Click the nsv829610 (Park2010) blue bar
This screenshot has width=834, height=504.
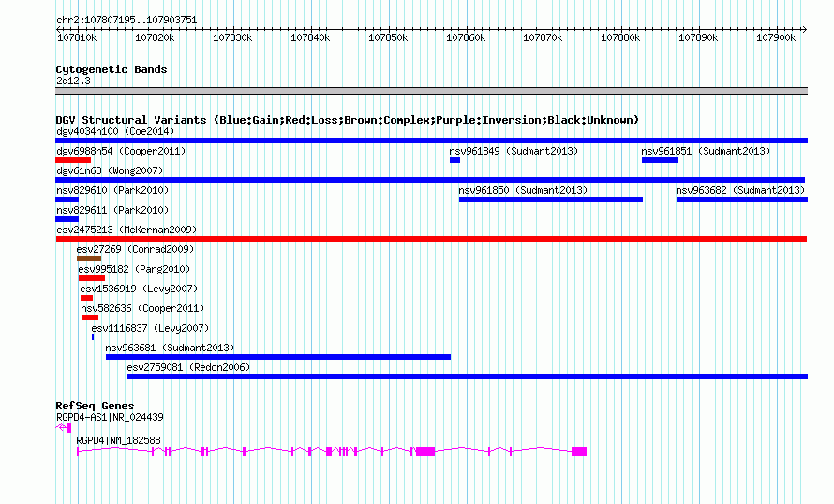(67, 200)
